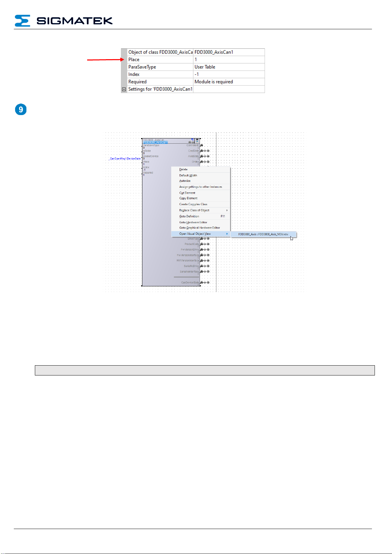Toggle the eye icon next to AxisState
Image resolution: width=392 pixels, height=554 pixels.
pos(205,157)
